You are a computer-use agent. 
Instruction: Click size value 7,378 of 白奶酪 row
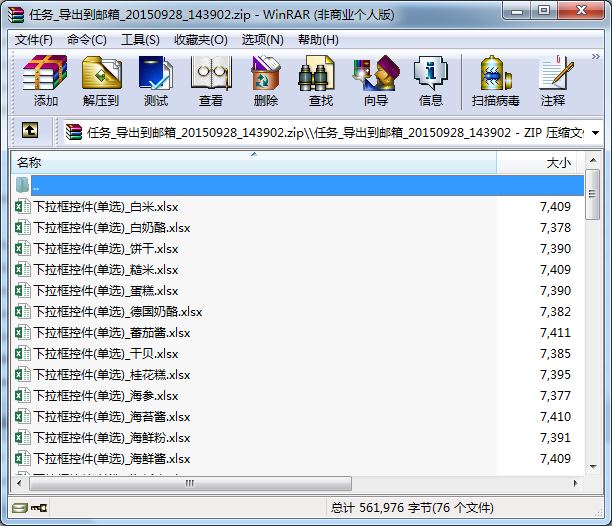[555, 227]
